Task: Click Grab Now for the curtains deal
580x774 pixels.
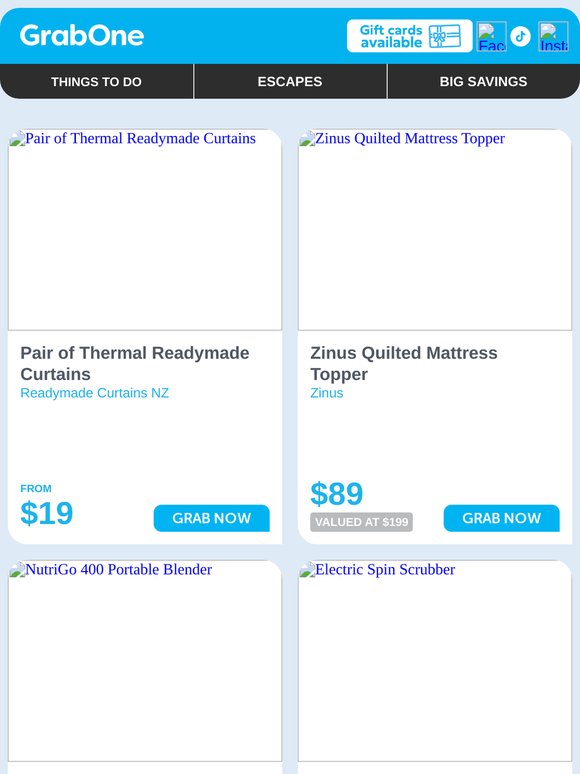Action: coord(212,518)
